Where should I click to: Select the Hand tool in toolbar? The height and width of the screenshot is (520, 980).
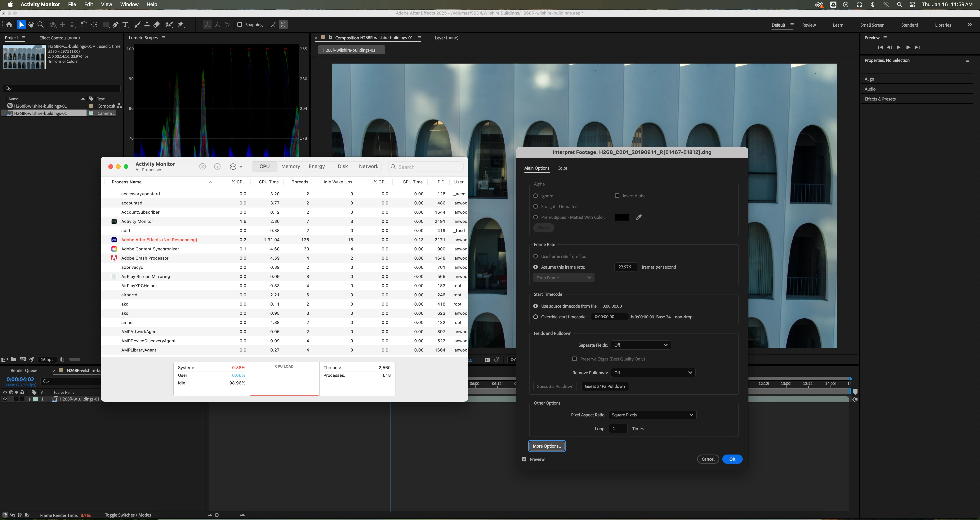point(31,25)
